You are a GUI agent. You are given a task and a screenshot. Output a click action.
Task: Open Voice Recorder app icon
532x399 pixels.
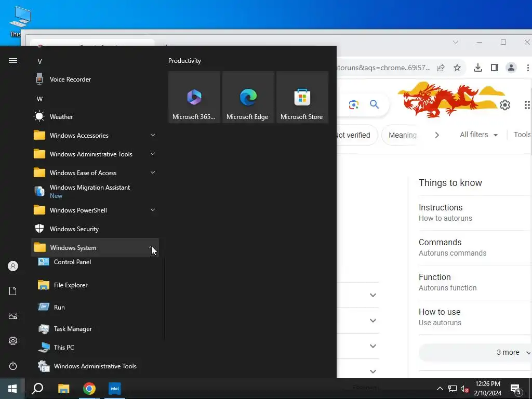[39, 79]
